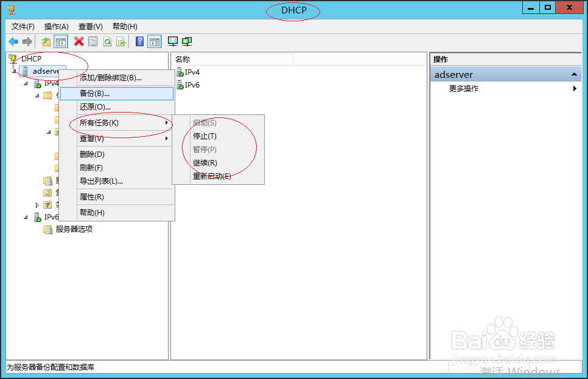The image size is (588, 379).
Task: Toggle the Show/Hide Console Tree toolbar icon
Action: coord(60,41)
